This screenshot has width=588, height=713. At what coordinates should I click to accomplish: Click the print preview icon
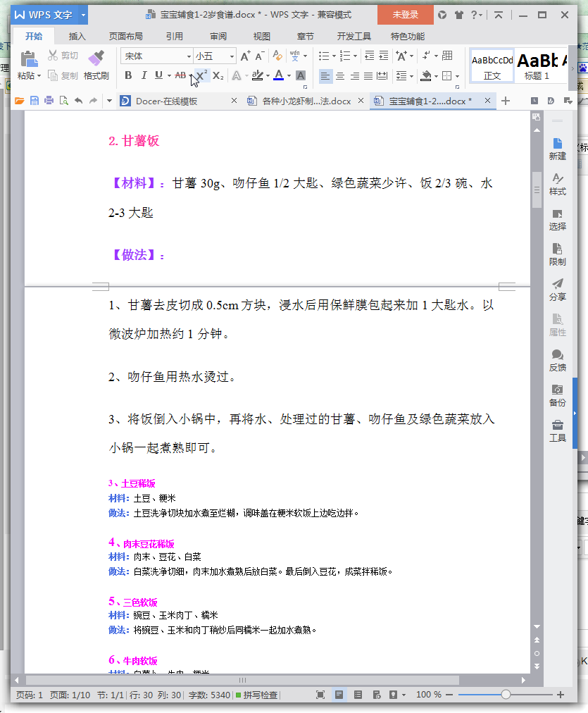(x=64, y=101)
